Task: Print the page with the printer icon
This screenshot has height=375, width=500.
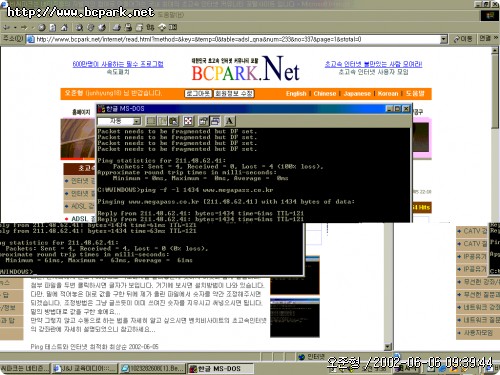Action: (x=128, y=27)
